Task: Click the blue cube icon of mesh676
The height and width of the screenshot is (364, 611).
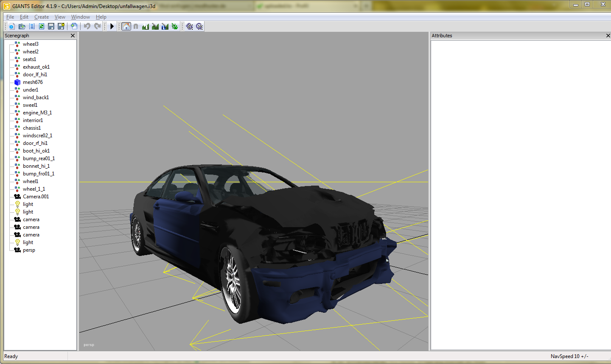Action: coord(17,82)
